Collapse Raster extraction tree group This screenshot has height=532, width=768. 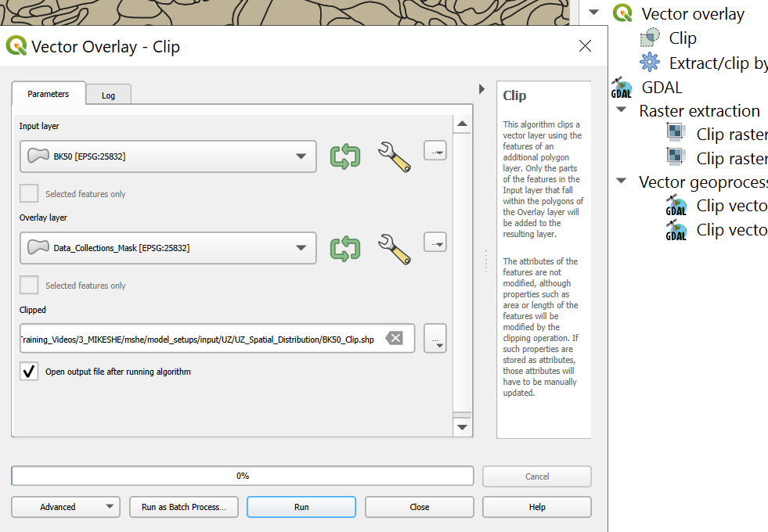[x=621, y=110]
